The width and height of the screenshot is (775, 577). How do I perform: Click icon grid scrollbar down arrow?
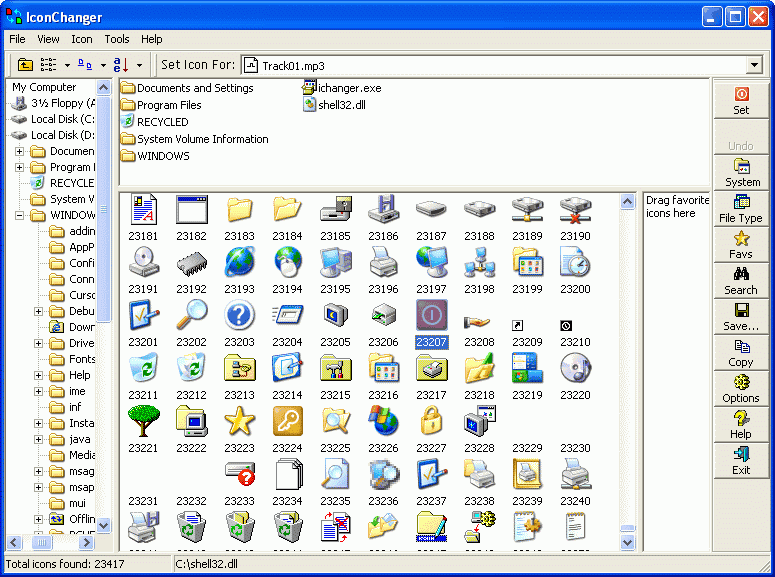627,542
